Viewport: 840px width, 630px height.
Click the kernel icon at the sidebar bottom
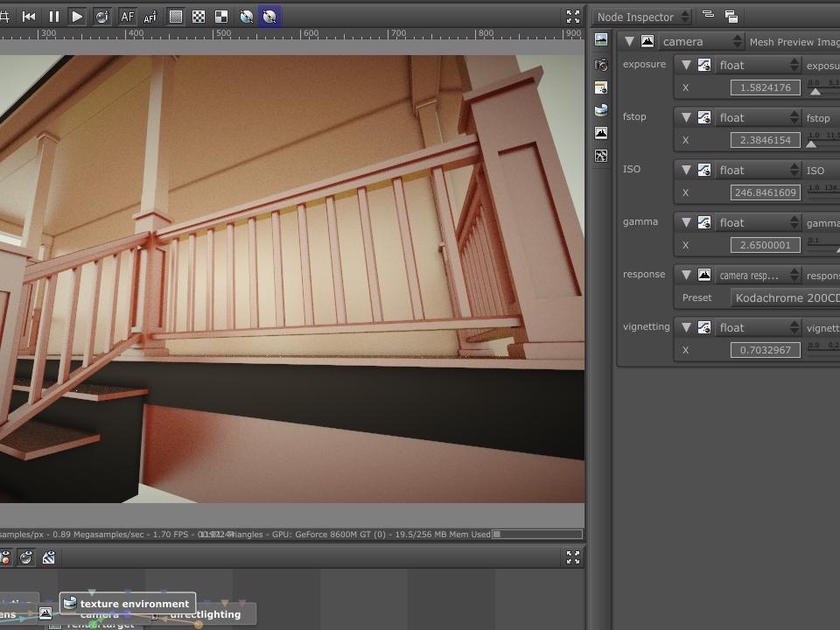coord(601,156)
